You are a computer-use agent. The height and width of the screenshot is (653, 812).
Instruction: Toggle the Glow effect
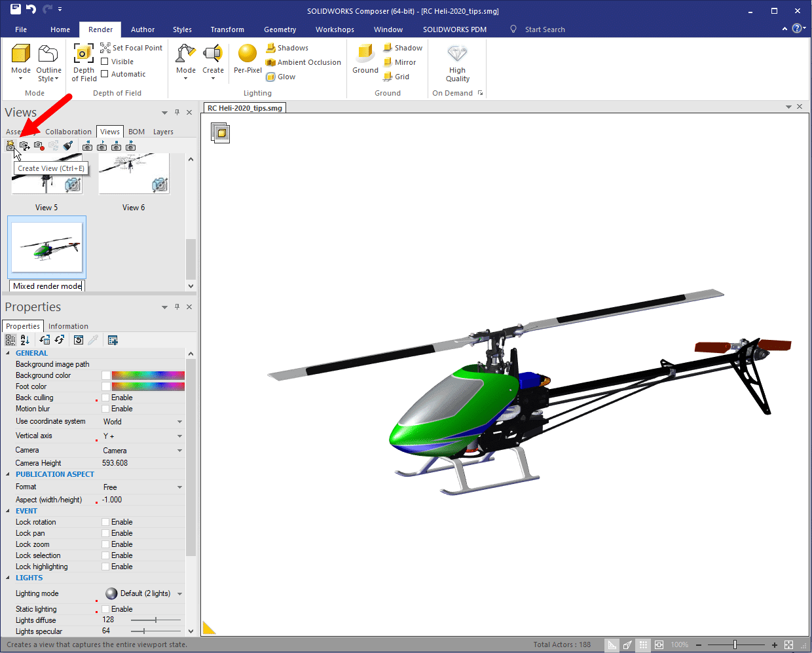pos(270,77)
